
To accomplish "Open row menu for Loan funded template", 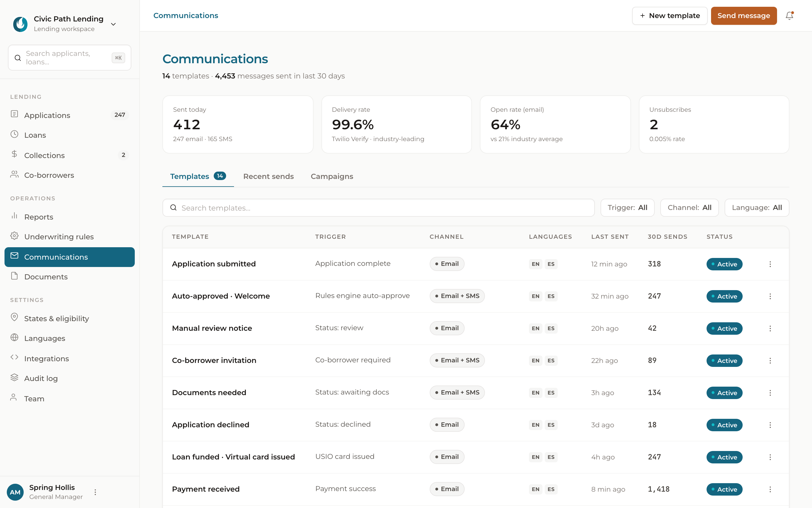I will click(x=770, y=457).
